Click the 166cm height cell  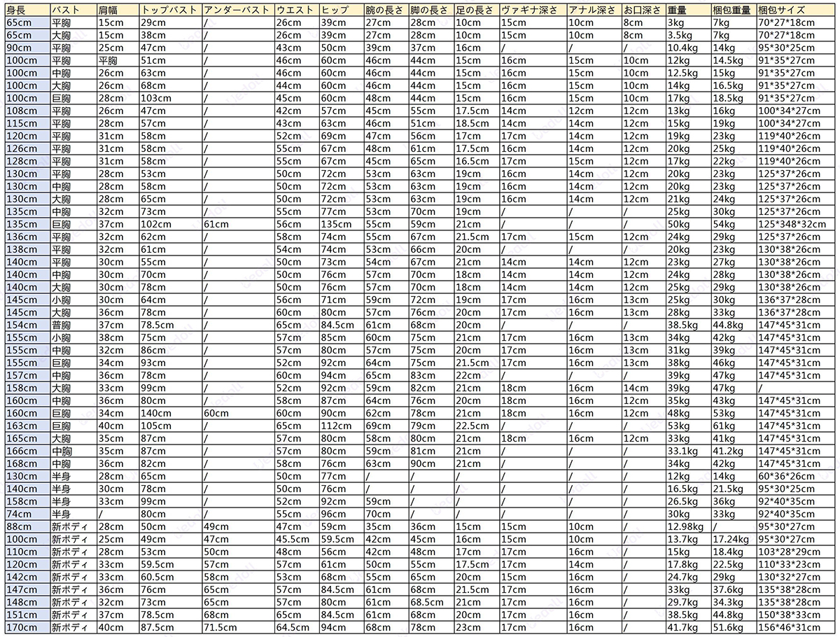coord(27,451)
